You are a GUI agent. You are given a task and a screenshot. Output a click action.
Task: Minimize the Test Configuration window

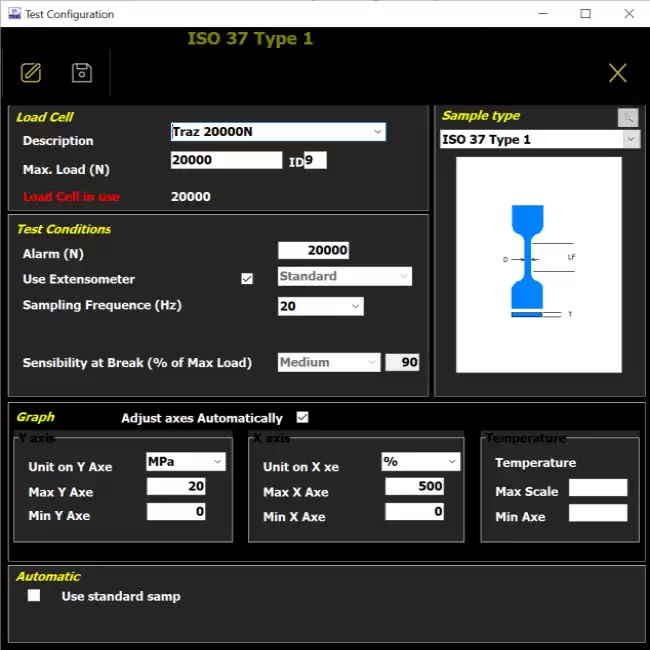coord(540,14)
